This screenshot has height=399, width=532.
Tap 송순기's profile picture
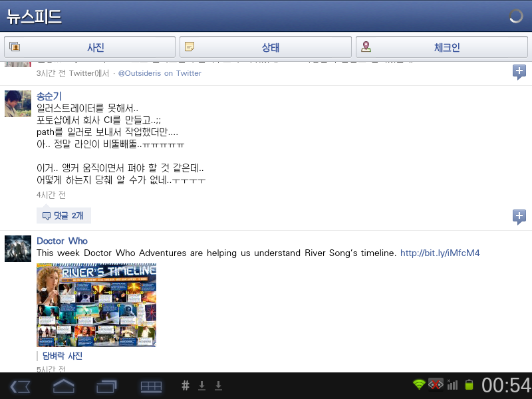(x=18, y=104)
